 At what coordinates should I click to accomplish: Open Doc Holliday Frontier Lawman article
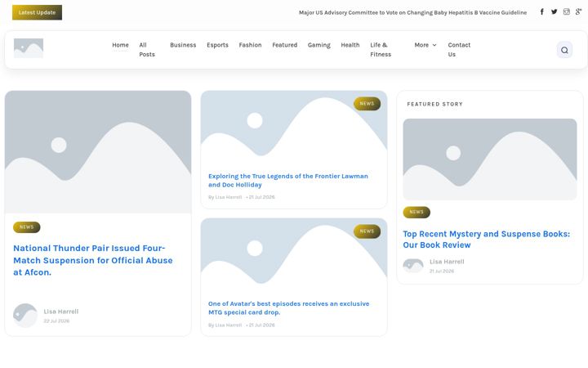tap(288, 180)
